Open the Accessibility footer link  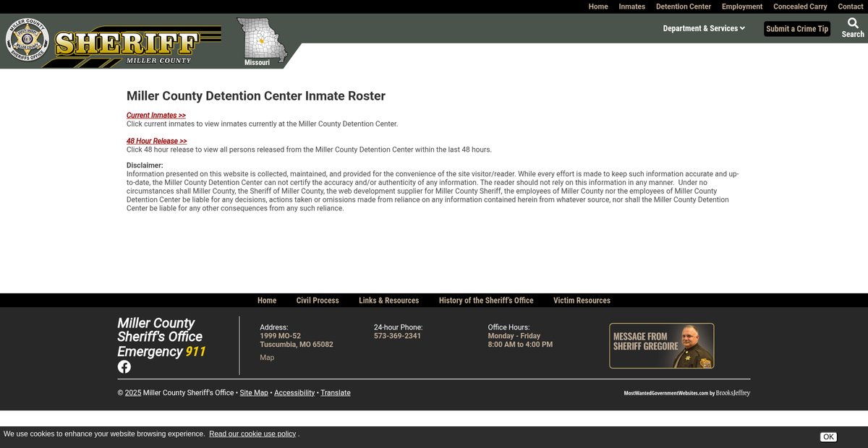click(294, 393)
